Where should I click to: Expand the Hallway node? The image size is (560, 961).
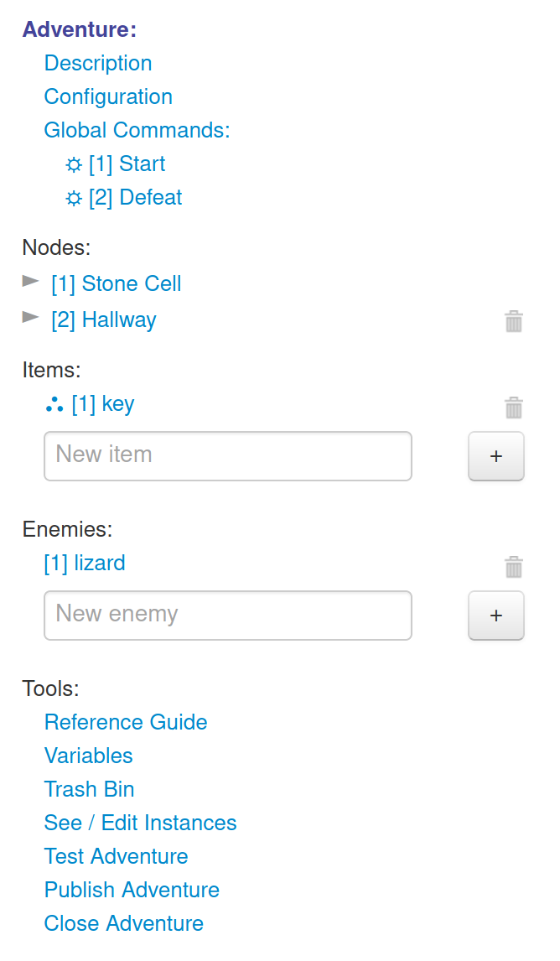30,317
